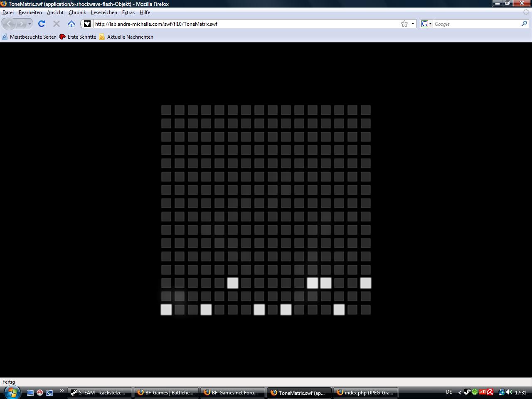Click the volume speaker icon in system tray

(x=509, y=392)
